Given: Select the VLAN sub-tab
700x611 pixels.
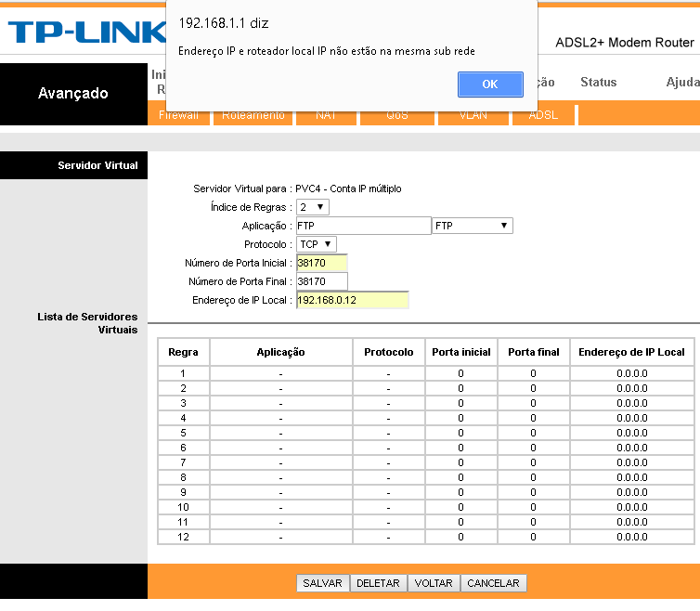Looking at the screenshot, I should [473, 115].
